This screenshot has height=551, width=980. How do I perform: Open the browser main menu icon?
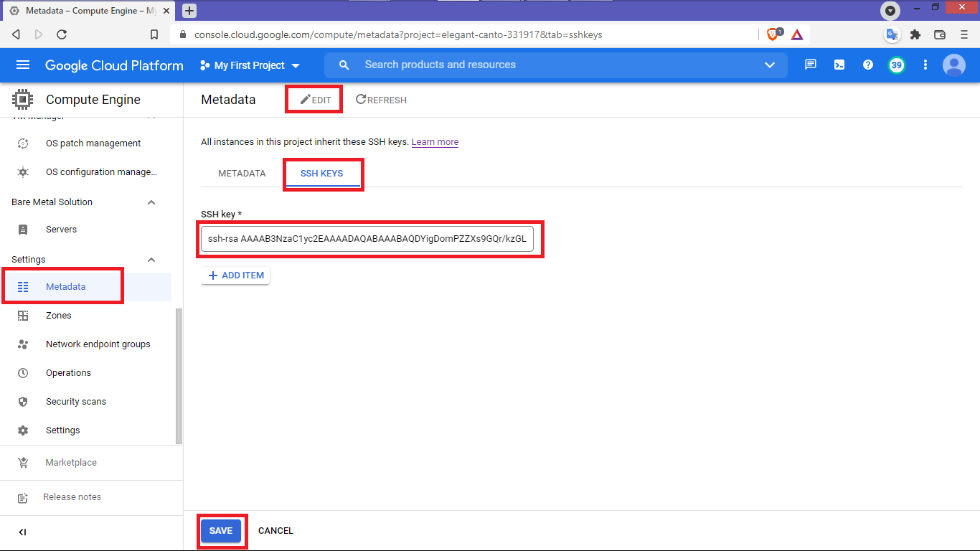pyautogui.click(x=963, y=34)
